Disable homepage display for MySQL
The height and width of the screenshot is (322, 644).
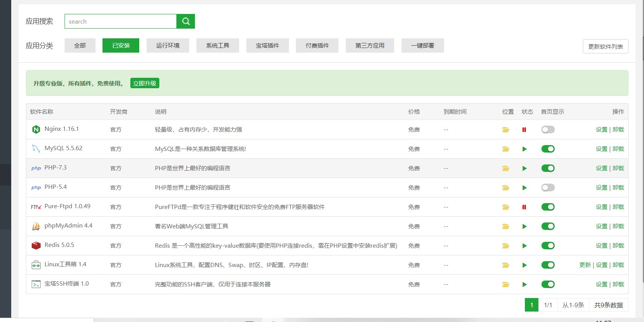coord(548,149)
